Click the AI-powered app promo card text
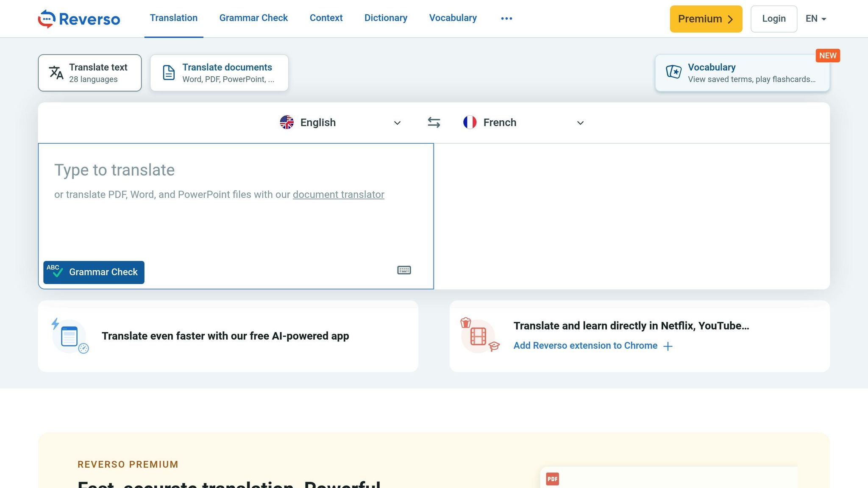 225,336
